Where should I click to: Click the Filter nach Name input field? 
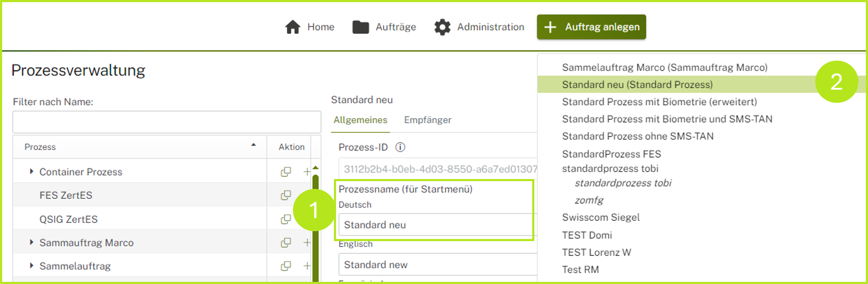pyautogui.click(x=167, y=122)
